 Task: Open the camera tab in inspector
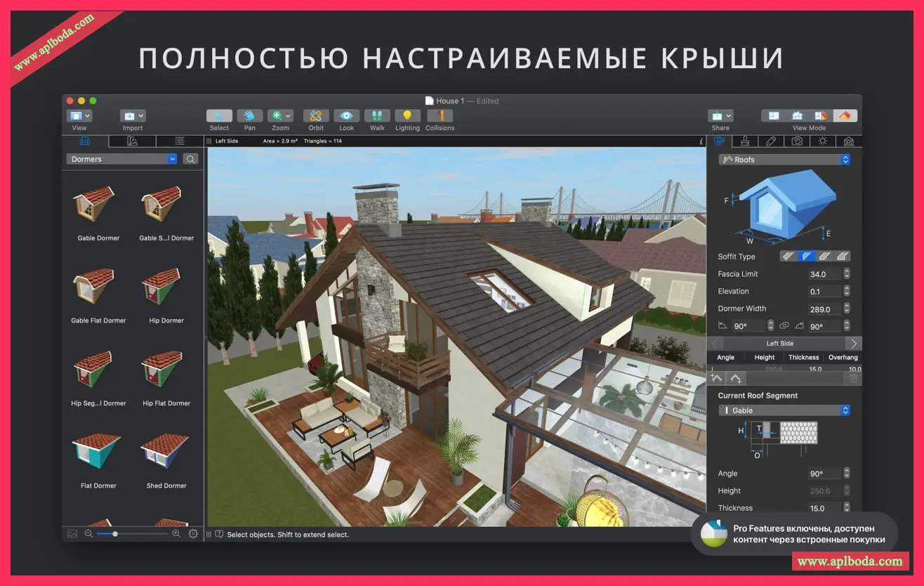pyautogui.click(x=797, y=141)
